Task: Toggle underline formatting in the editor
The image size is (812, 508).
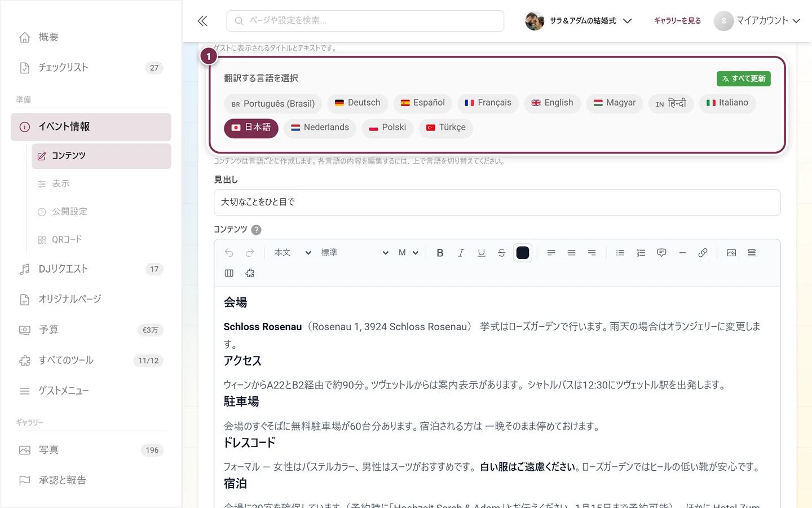Action: pos(481,253)
